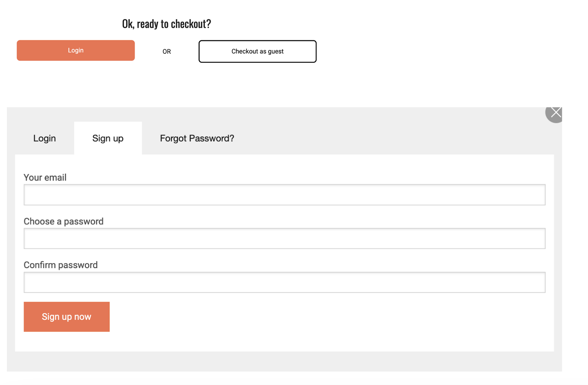This screenshot has width=588, height=385.
Task: Click the Confirm password input box
Action: (x=284, y=282)
